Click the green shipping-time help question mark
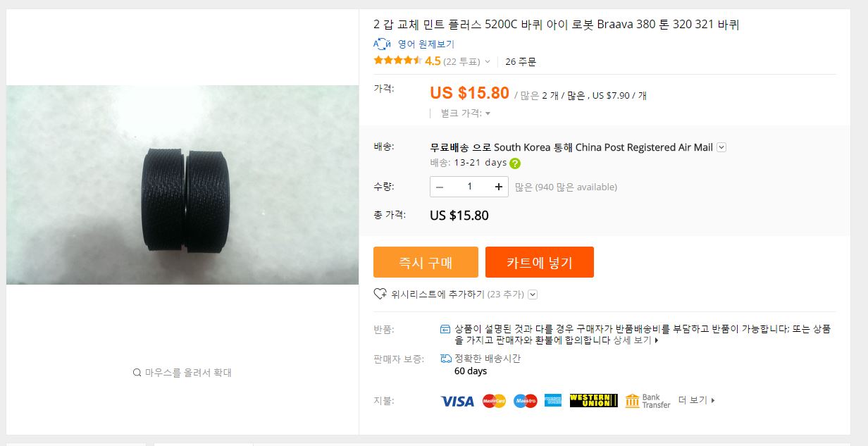Screen dimensions: 868x446 coord(515,163)
